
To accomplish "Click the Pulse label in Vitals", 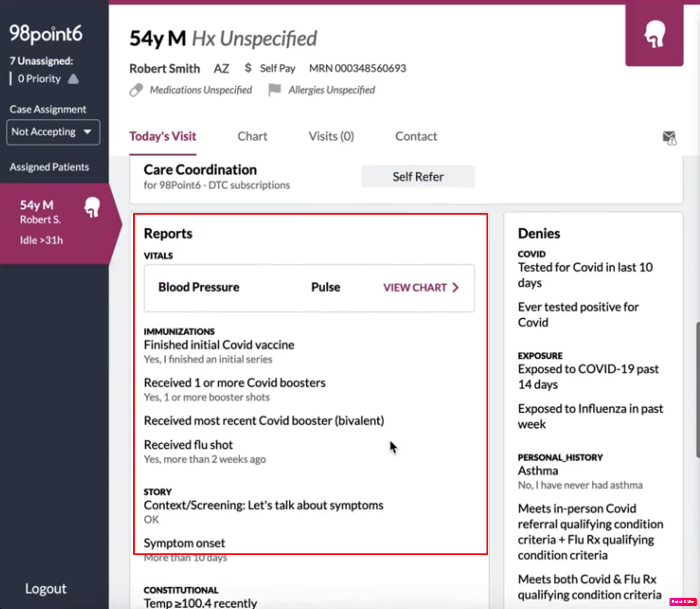I will coord(326,287).
